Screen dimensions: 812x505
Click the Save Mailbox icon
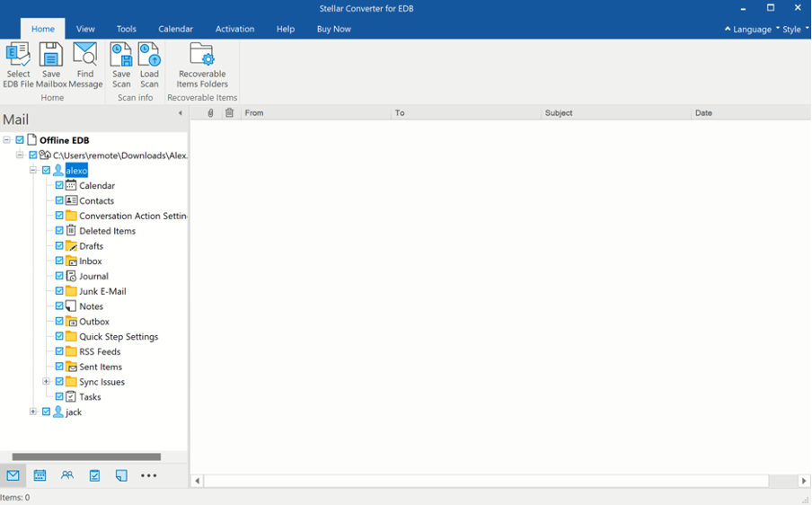50,55
